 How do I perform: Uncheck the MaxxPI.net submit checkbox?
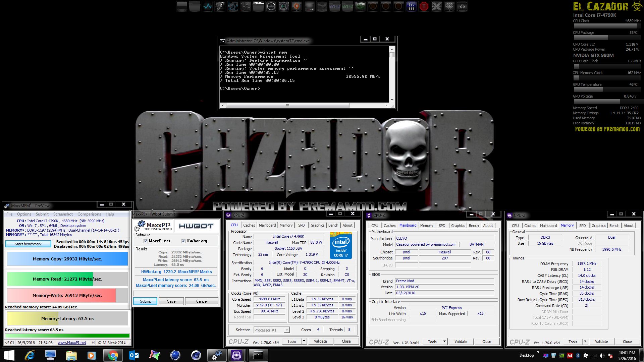pos(146,241)
